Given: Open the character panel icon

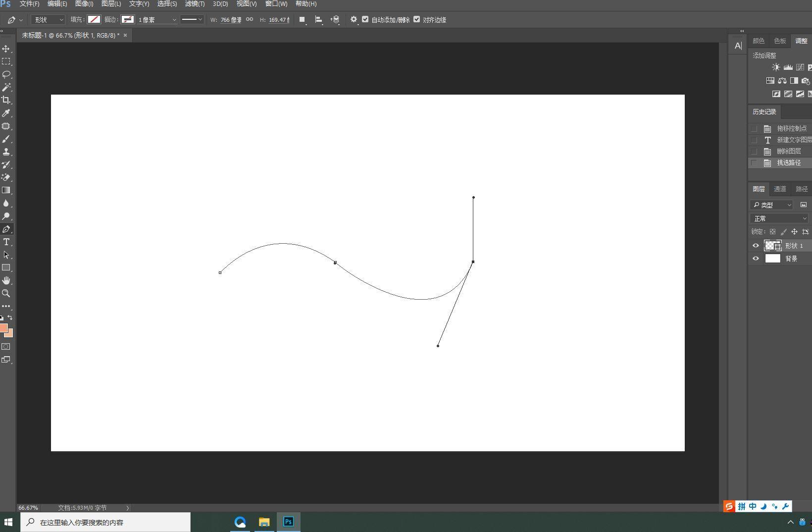Looking at the screenshot, I should (x=738, y=46).
